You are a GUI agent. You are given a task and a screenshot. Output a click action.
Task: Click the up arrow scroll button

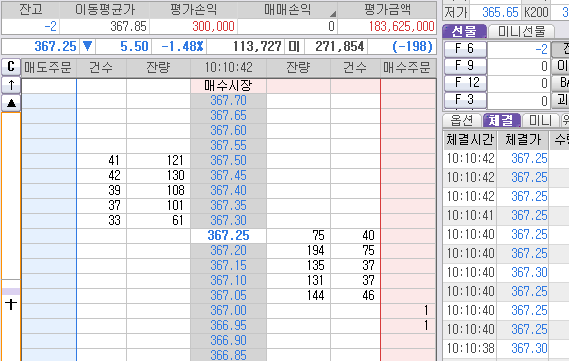coord(11,85)
